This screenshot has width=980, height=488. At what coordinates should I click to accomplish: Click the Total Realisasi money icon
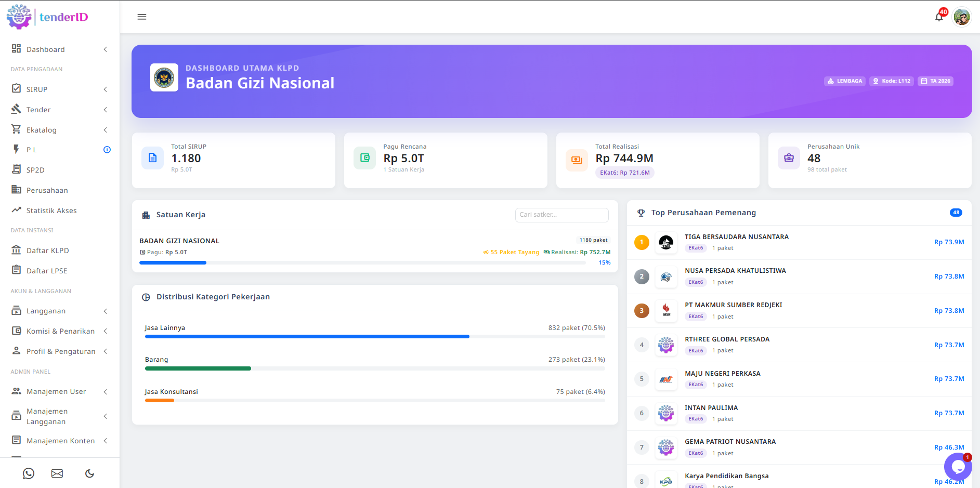[577, 160]
